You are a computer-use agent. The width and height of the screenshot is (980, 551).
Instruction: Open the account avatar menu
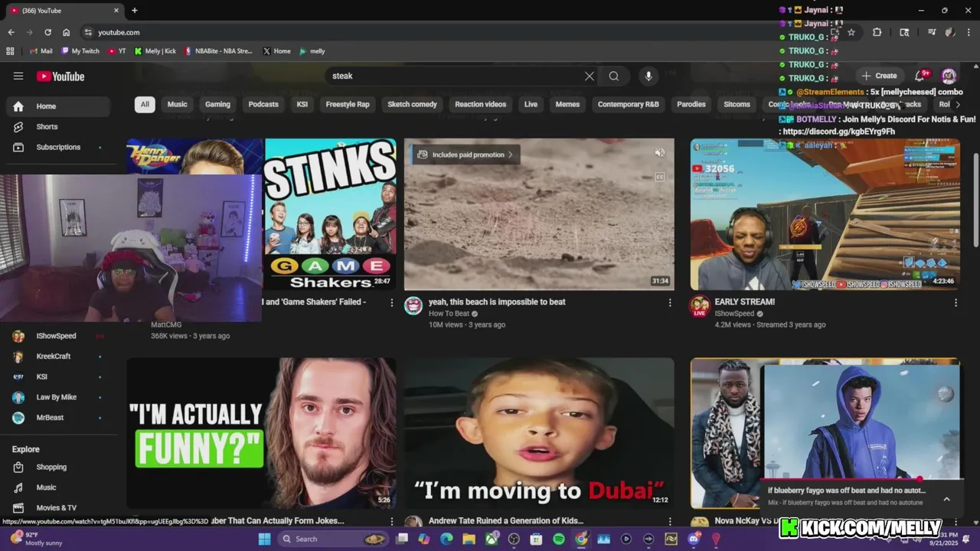[949, 76]
